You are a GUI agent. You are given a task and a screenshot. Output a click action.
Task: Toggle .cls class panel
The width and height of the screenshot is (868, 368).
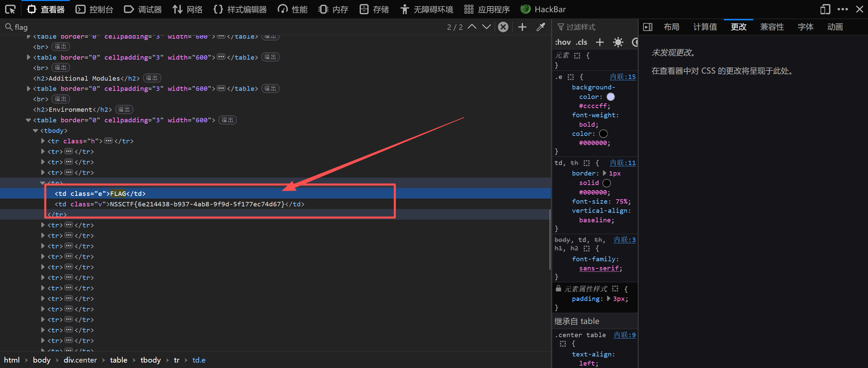click(581, 42)
